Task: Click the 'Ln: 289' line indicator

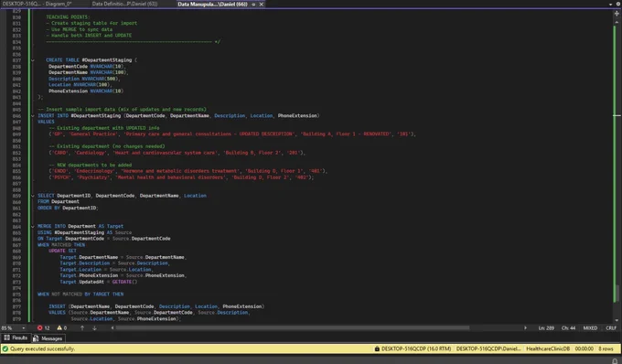Action: click(x=546, y=328)
